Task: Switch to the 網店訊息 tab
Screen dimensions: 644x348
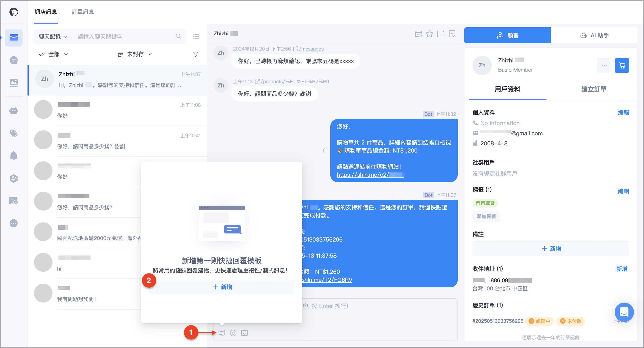Action: click(x=46, y=12)
